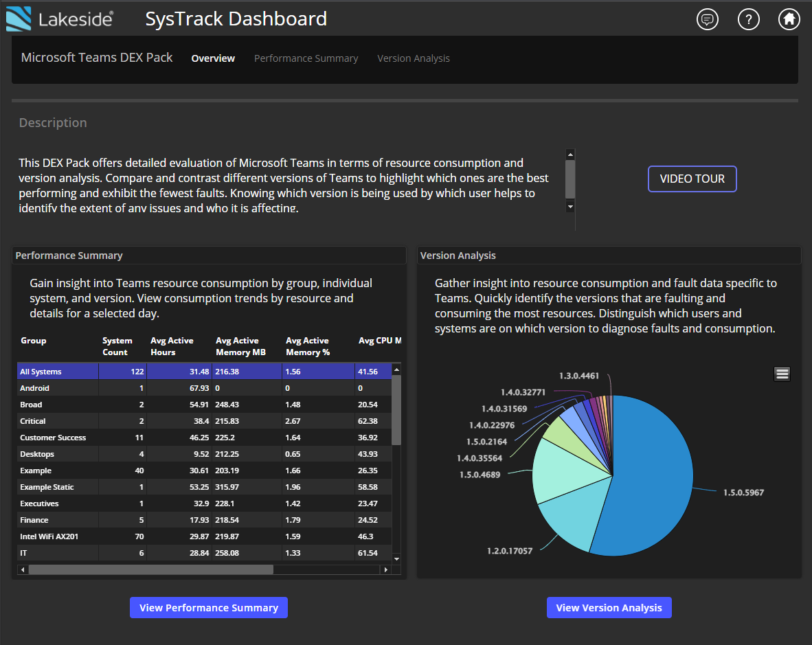
Task: Select the Intel WiFi AX201 row
Action: tap(205, 536)
